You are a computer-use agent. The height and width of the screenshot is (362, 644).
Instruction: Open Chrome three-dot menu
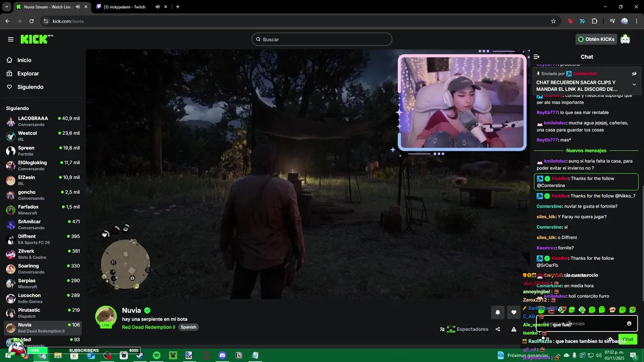636,21
